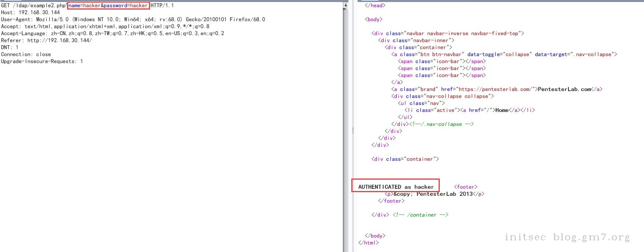
Task: Click the GET /ldap/example2.php request path
Action: (x=33, y=6)
